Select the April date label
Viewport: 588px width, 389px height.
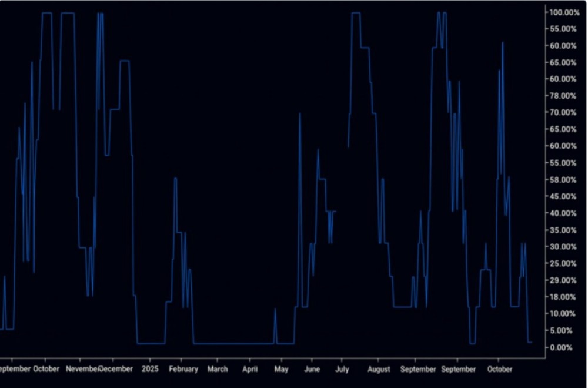(x=250, y=369)
